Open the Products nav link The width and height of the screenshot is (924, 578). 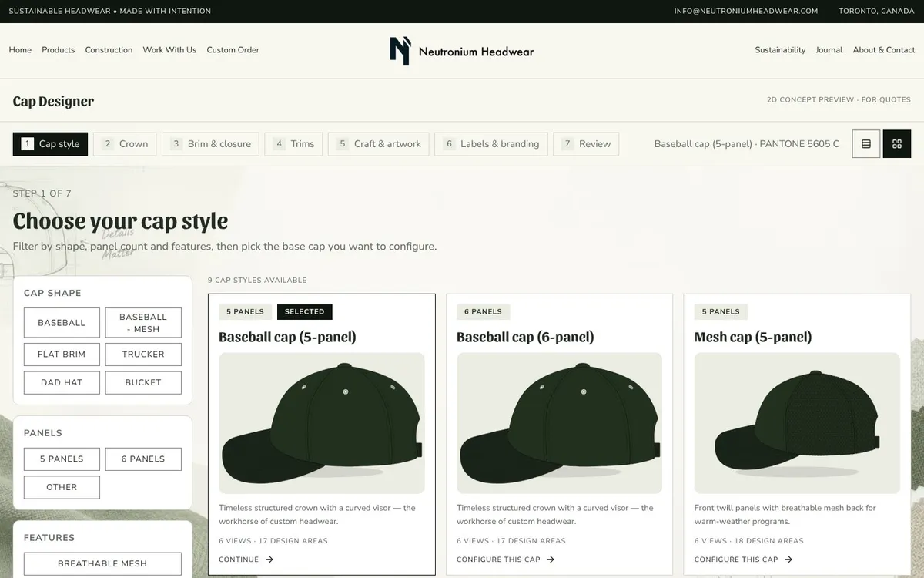click(x=59, y=50)
